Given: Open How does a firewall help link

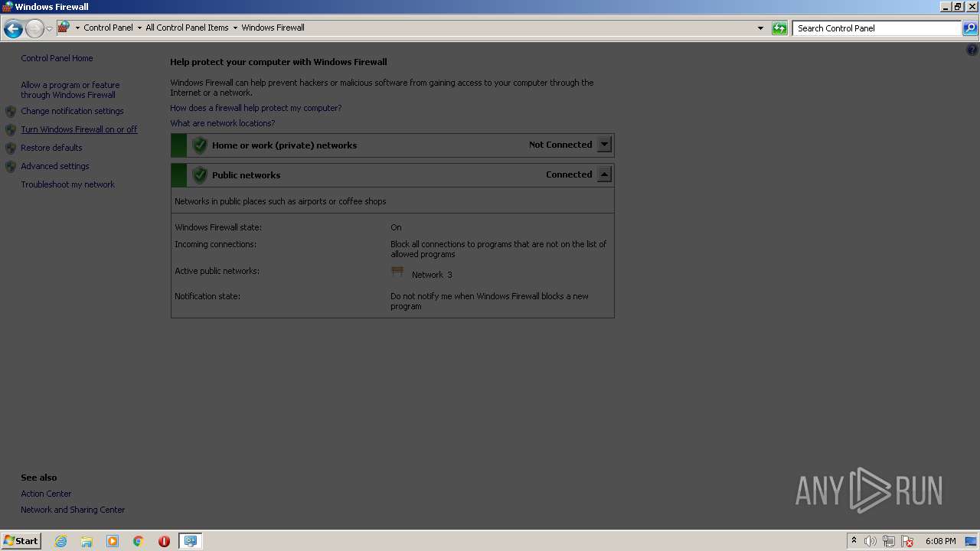Looking at the screenshot, I should 256,108.
